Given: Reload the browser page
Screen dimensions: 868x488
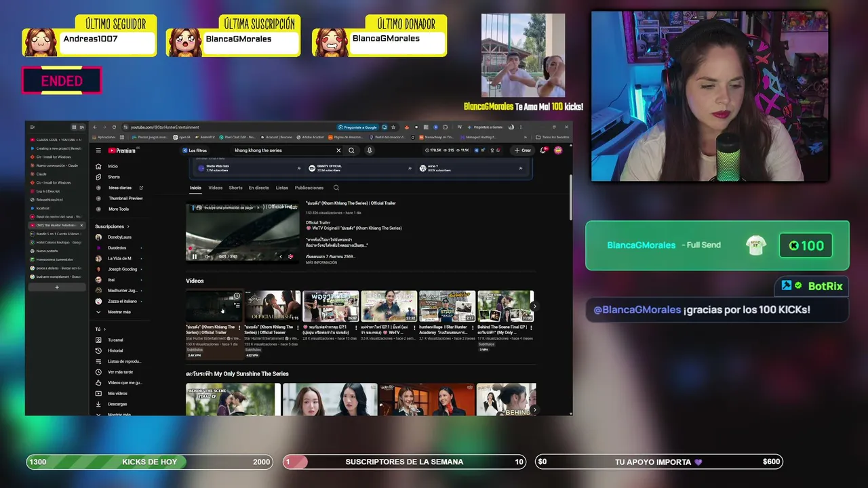Looking at the screenshot, I should coord(114,127).
